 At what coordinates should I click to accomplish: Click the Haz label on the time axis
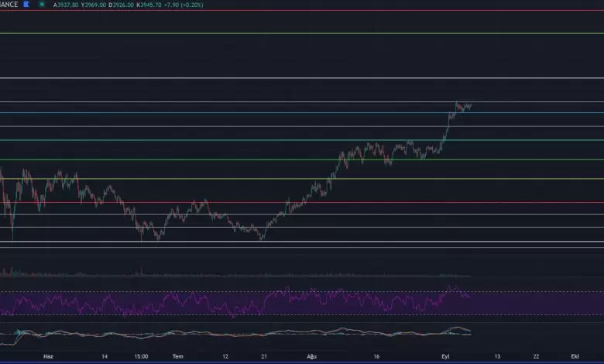click(48, 357)
